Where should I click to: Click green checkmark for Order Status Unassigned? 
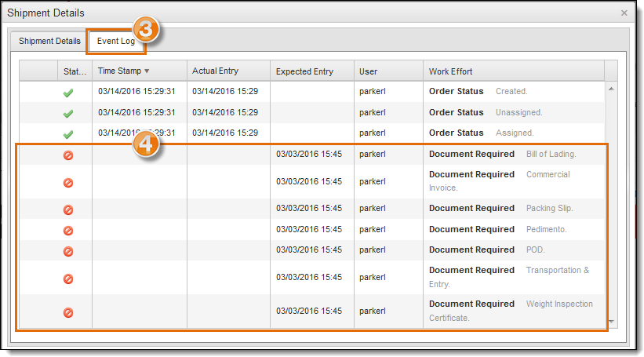[68, 113]
